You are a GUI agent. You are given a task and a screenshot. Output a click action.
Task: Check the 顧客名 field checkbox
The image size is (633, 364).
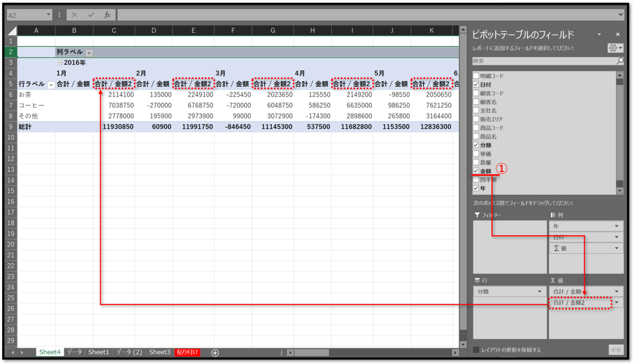(x=476, y=102)
